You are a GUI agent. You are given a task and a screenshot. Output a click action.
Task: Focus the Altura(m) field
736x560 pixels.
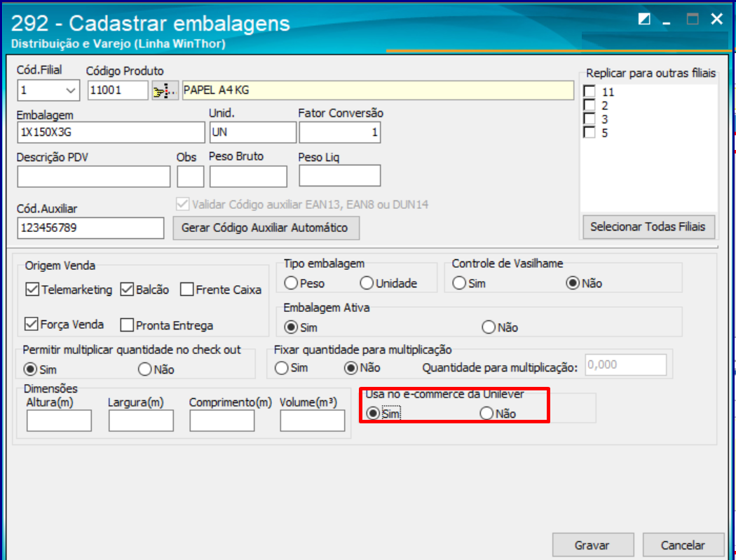(x=59, y=421)
